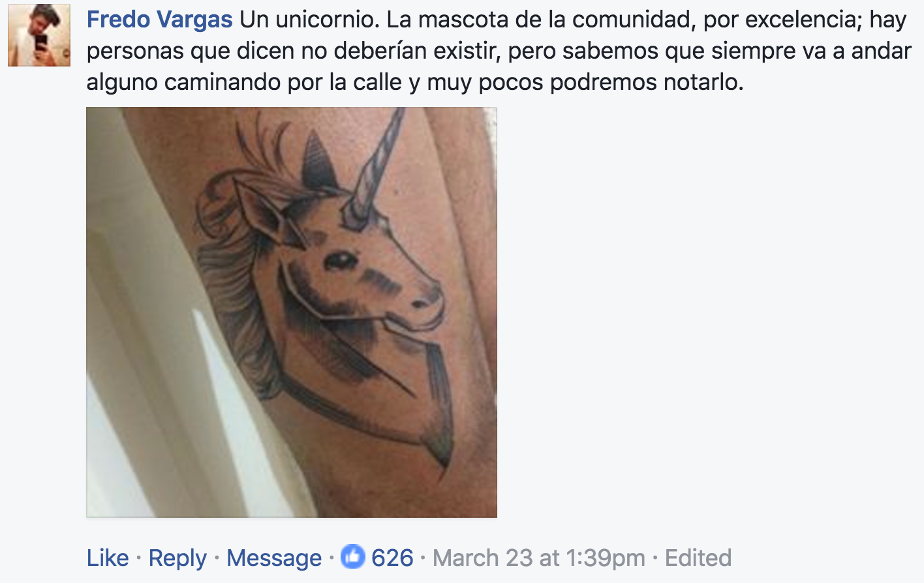Like Fredo Vargas's comment

pos(108,558)
